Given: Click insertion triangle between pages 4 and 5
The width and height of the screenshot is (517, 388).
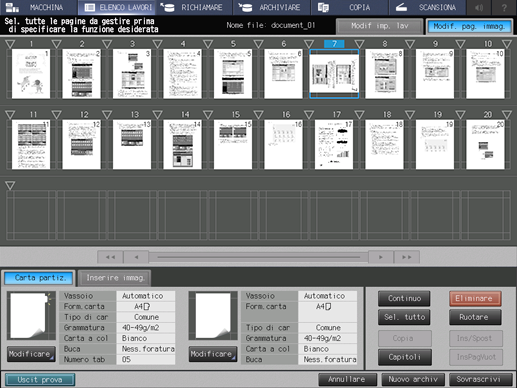Looking at the screenshot, I should [208, 44].
